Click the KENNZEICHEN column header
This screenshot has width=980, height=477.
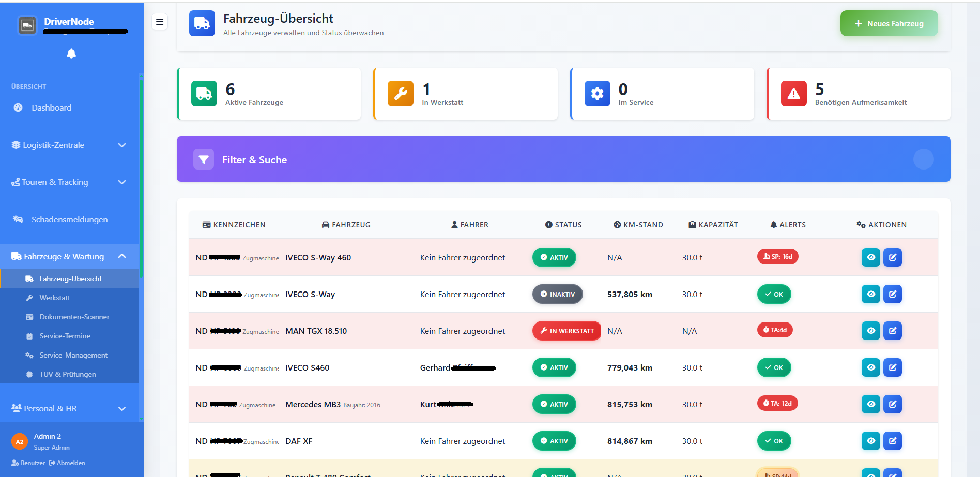pyautogui.click(x=234, y=225)
